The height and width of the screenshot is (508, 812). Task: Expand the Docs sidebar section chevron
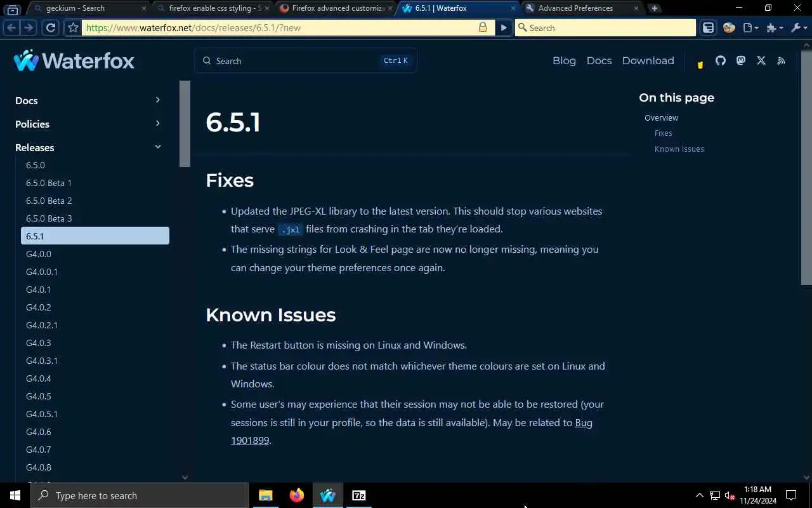click(x=158, y=100)
